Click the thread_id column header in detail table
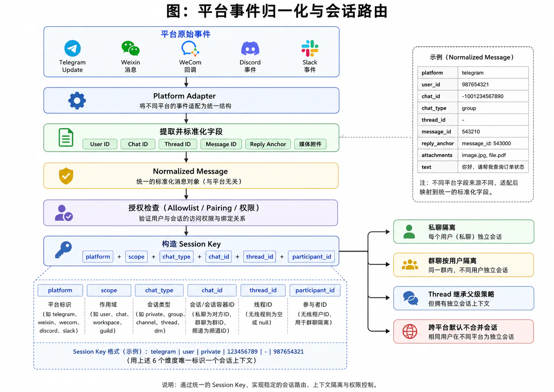The height and width of the screenshot is (392, 554). [263, 290]
